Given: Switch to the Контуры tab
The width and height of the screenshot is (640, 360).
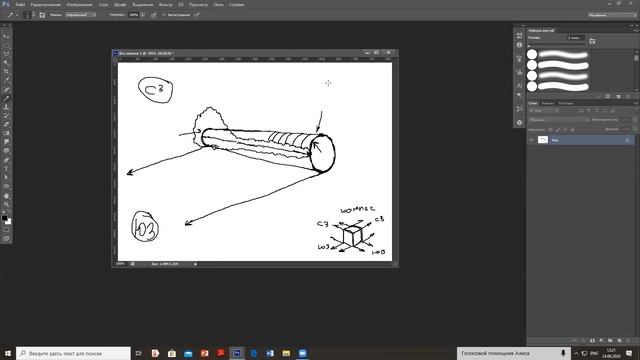Looking at the screenshot, I should click(566, 103).
